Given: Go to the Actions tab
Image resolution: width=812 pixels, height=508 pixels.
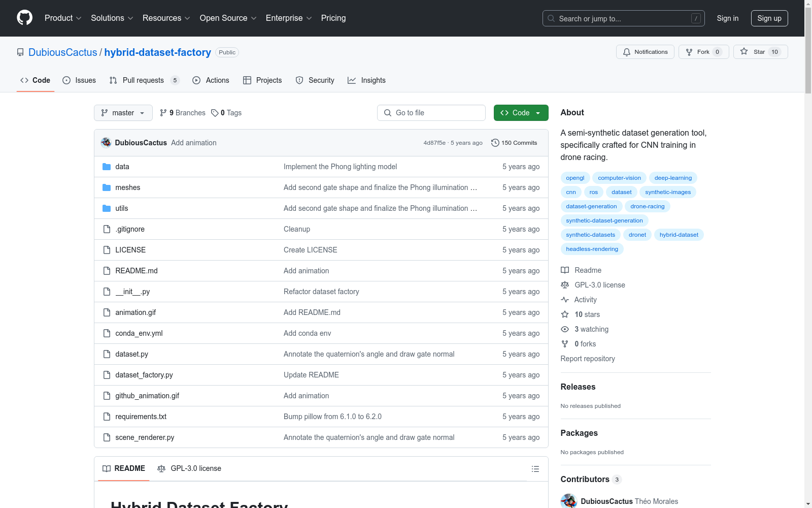Looking at the screenshot, I should [x=211, y=80].
